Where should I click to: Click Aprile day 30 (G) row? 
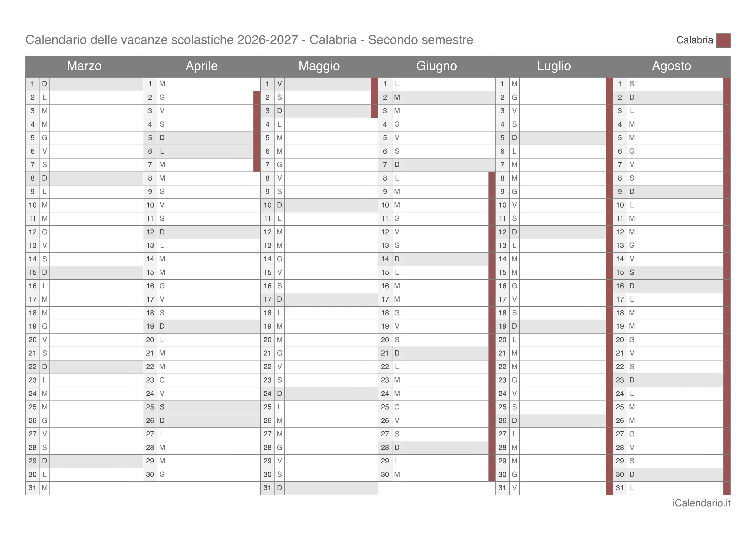(201, 474)
